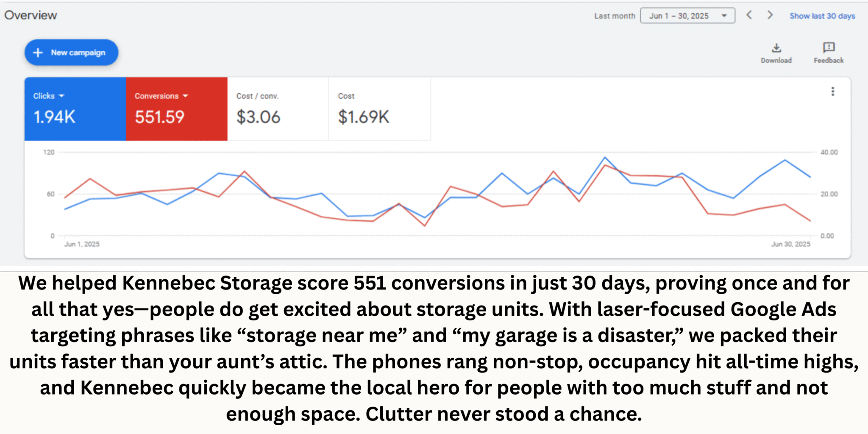Click the Download icon
This screenshot has width=868, height=434.
[776, 47]
